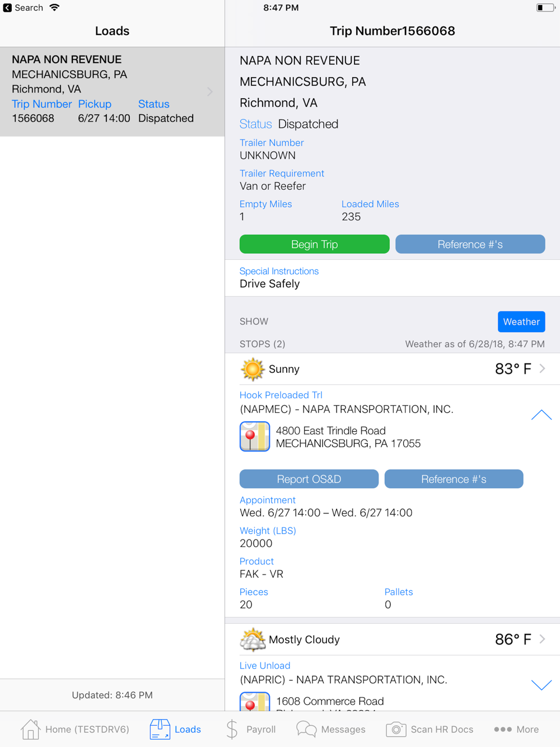Tap the Scan HR Docs camera icon
This screenshot has height=747, width=560.
[x=396, y=729]
